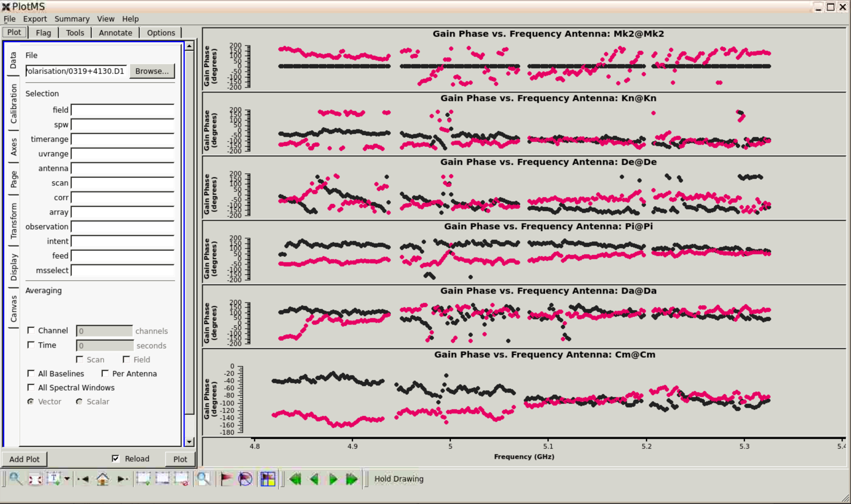Enable Channel averaging checkbox

point(31,330)
